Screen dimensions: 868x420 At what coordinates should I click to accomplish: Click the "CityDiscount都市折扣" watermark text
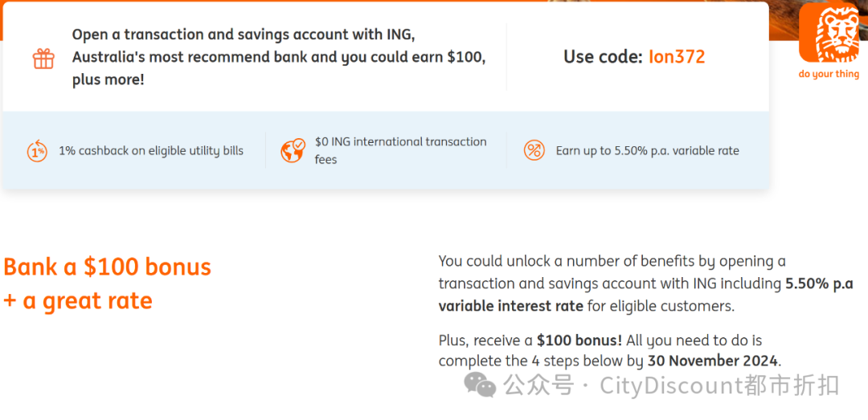(x=719, y=386)
